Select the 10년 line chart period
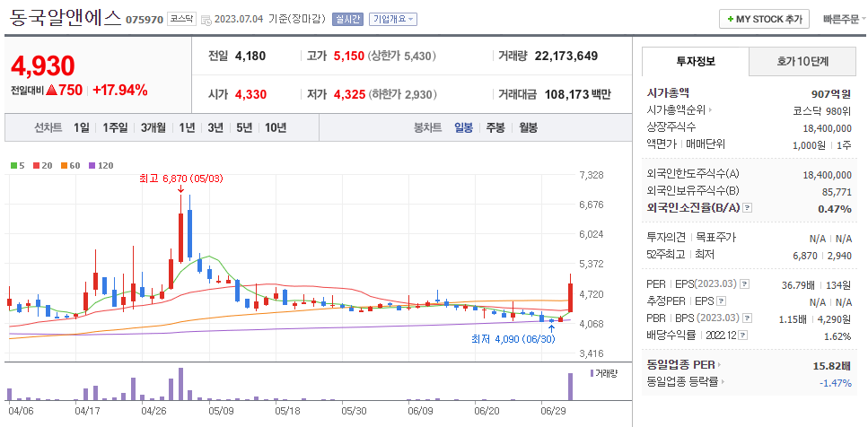868x427 pixels. 276,127
